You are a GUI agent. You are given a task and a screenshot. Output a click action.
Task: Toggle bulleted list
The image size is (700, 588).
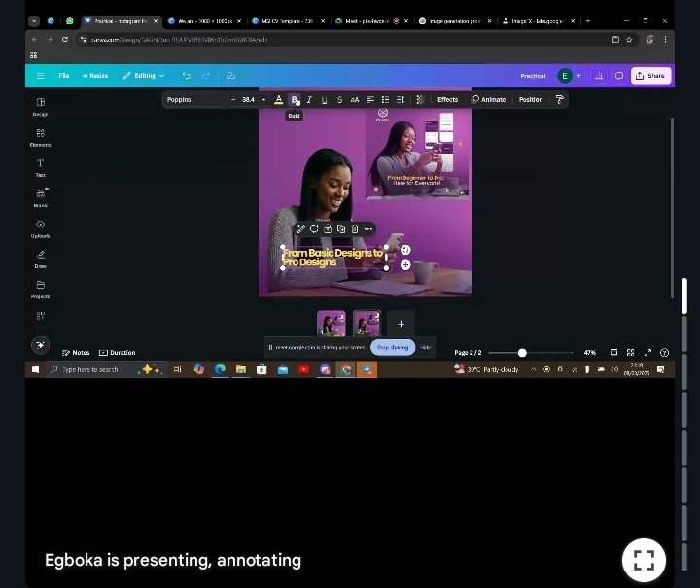385,99
